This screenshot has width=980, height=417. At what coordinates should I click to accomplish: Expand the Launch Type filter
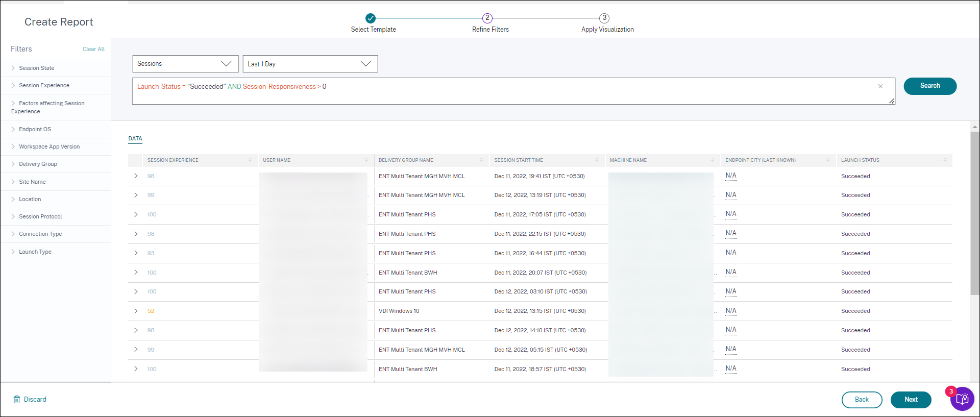click(x=35, y=252)
